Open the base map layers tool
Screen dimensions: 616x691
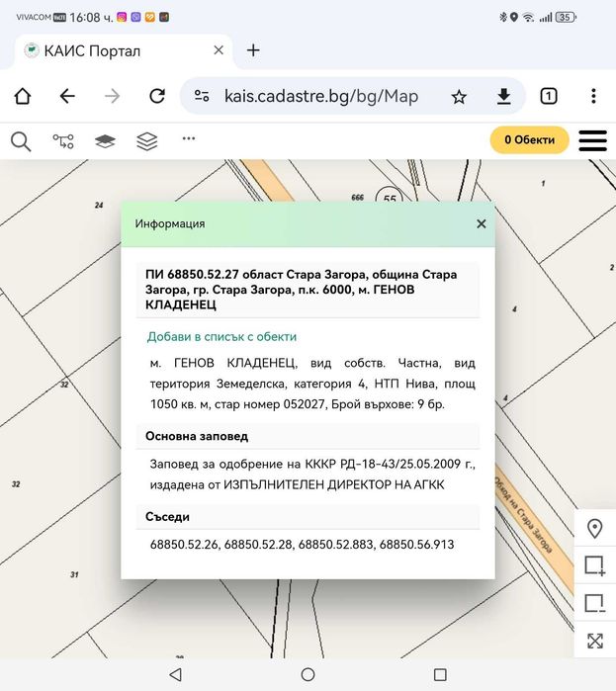(105, 141)
